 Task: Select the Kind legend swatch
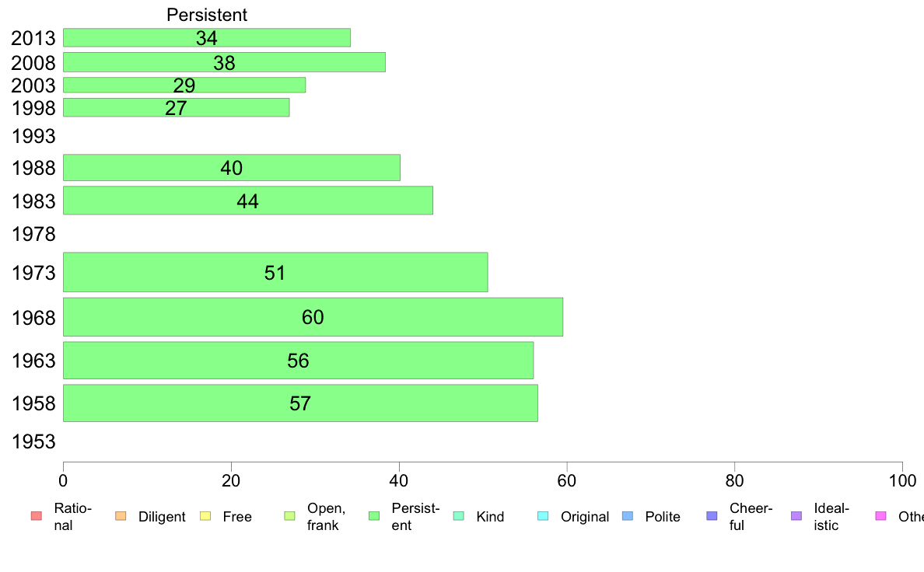pos(458,516)
